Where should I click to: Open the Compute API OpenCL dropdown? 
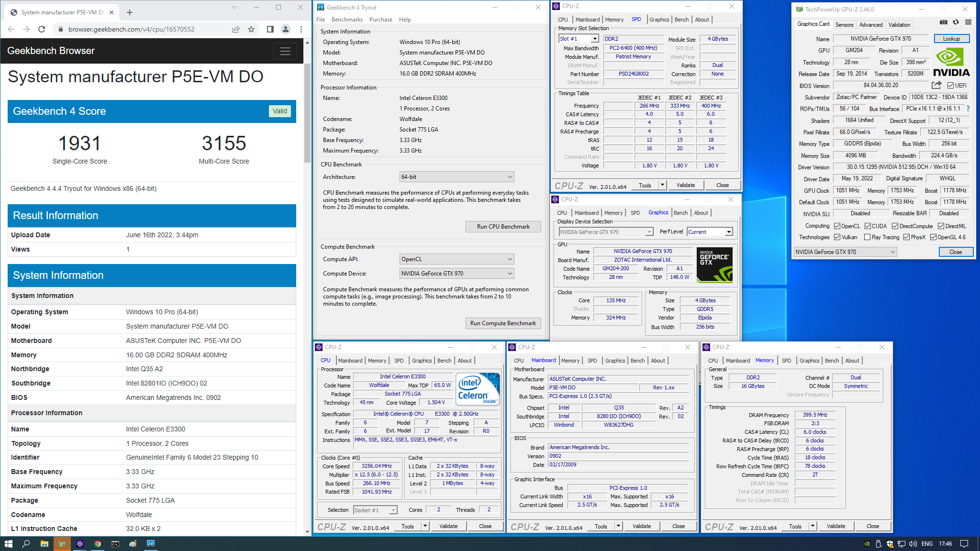457,259
